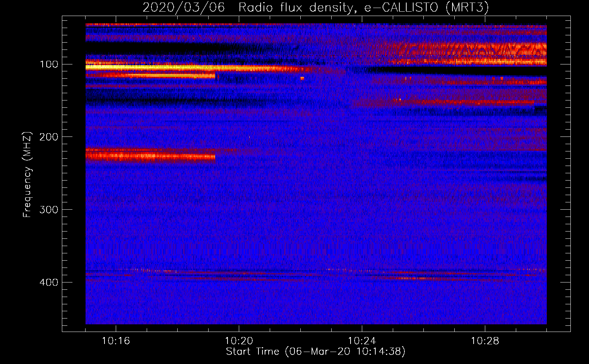Click the 10:20 time tick label
Screen dimensions: 589x364
[x=239, y=341]
